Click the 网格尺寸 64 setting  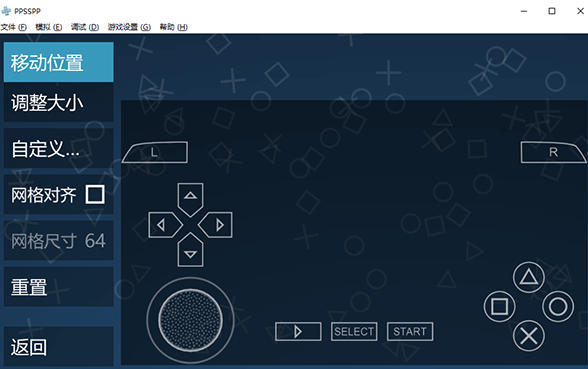tap(58, 241)
